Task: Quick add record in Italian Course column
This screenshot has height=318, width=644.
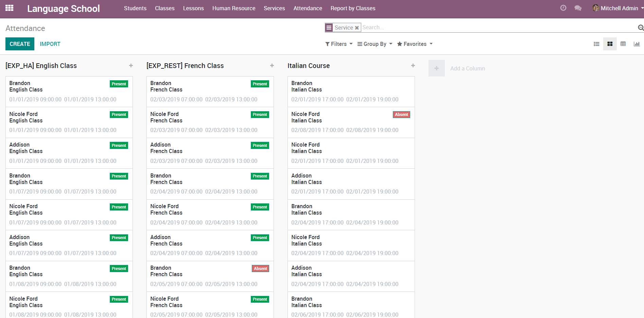Action: coord(413,66)
